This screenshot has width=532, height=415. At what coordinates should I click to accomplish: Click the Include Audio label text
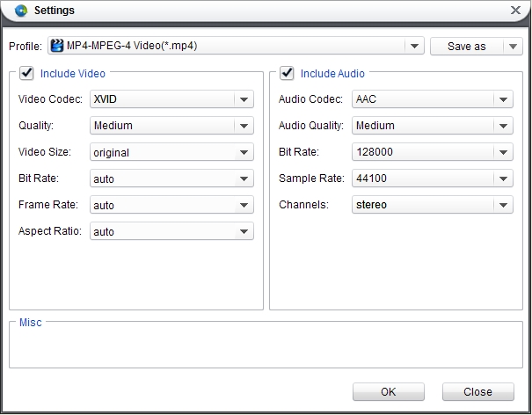click(x=332, y=74)
